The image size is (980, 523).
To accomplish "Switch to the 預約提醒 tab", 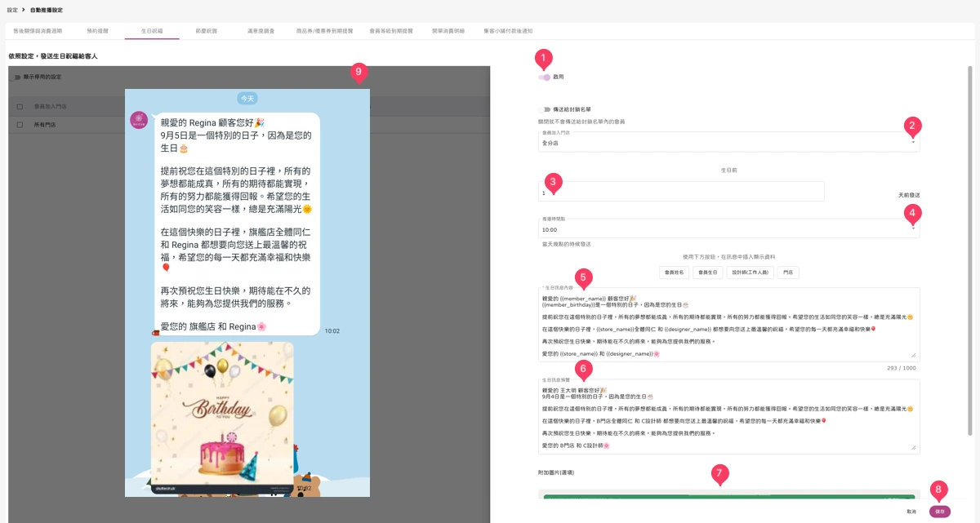I will pos(97,31).
